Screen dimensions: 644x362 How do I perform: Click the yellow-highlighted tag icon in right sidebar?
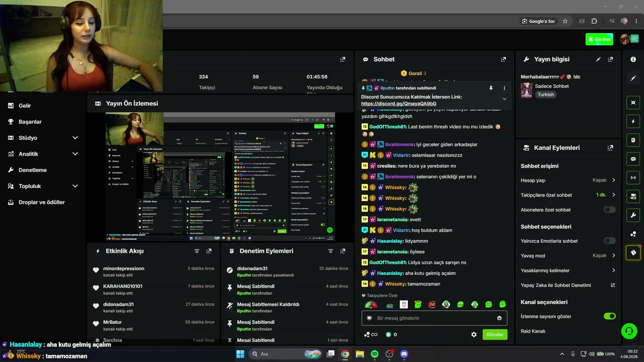pos(633,252)
